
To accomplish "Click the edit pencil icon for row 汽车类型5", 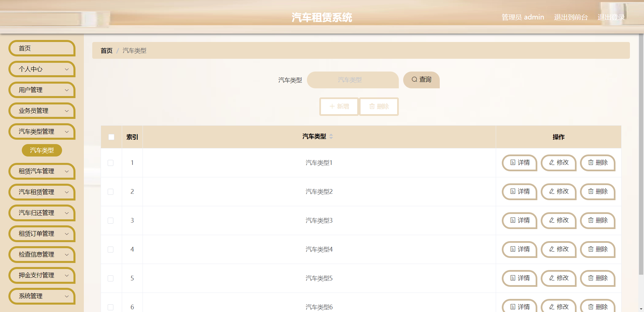I will [552, 278].
